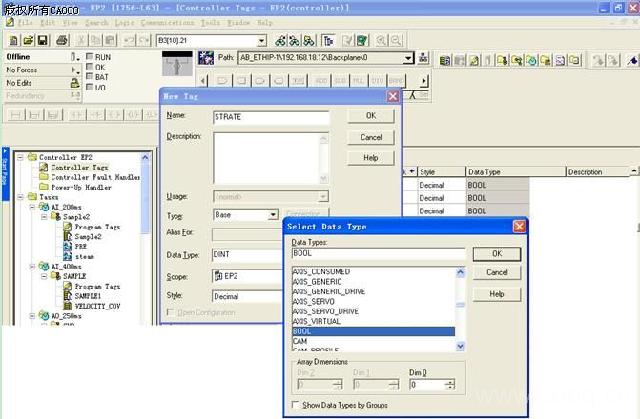Toggle the BAT status checkbox
Viewport: 640px width, 419px height.
pos(90,77)
